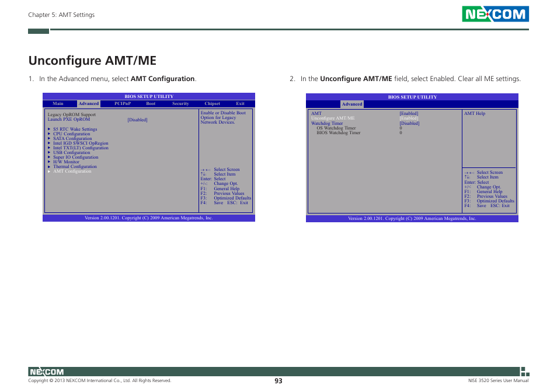557x392 pixels.
Task: Click 'Select Screen' legend in step 1 screenshot
Action: point(227,170)
